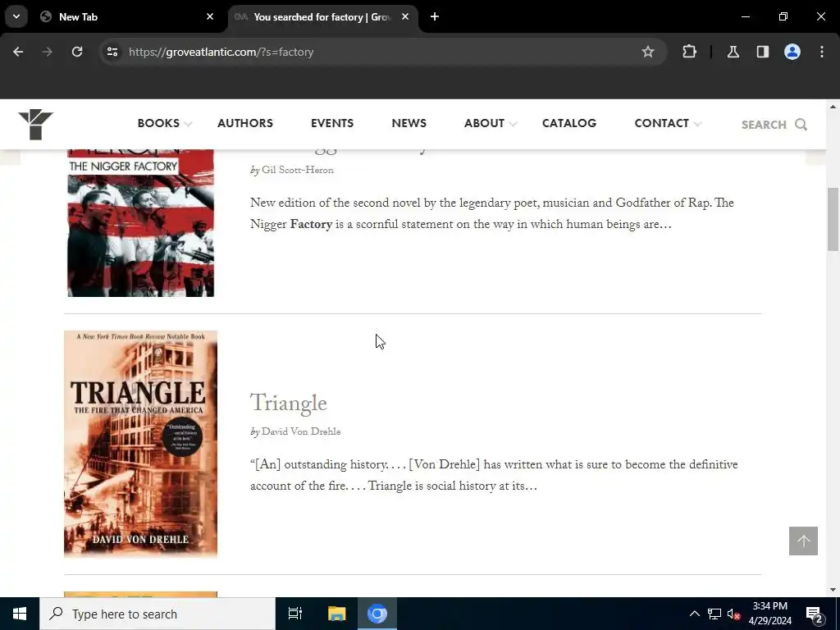The height and width of the screenshot is (630, 840).
Task: Click the Triangle description excerpt text
Action: click(x=494, y=475)
